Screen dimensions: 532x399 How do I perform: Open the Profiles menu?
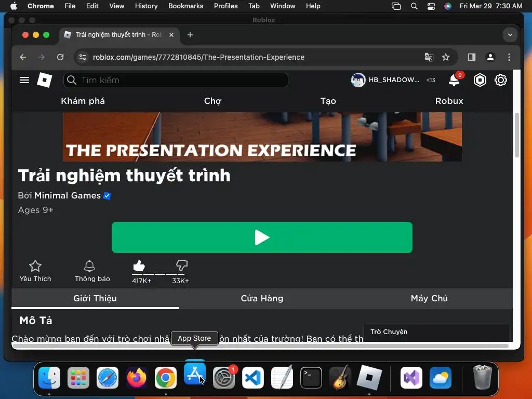pyautogui.click(x=225, y=6)
